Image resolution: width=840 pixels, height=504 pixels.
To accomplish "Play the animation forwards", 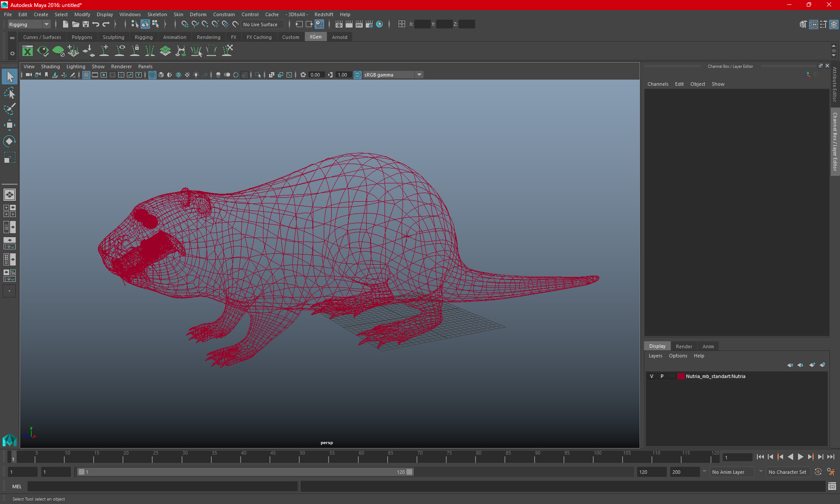I will point(800,457).
